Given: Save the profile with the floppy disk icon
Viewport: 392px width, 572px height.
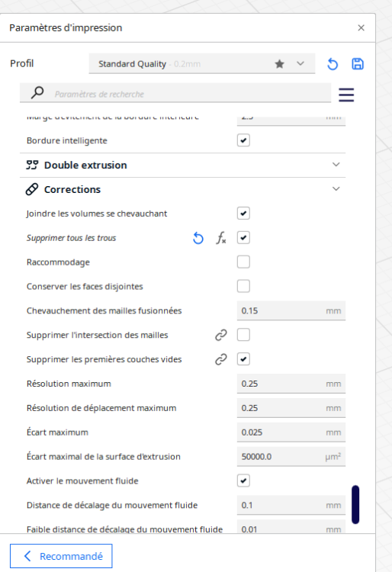Looking at the screenshot, I should 358,64.
